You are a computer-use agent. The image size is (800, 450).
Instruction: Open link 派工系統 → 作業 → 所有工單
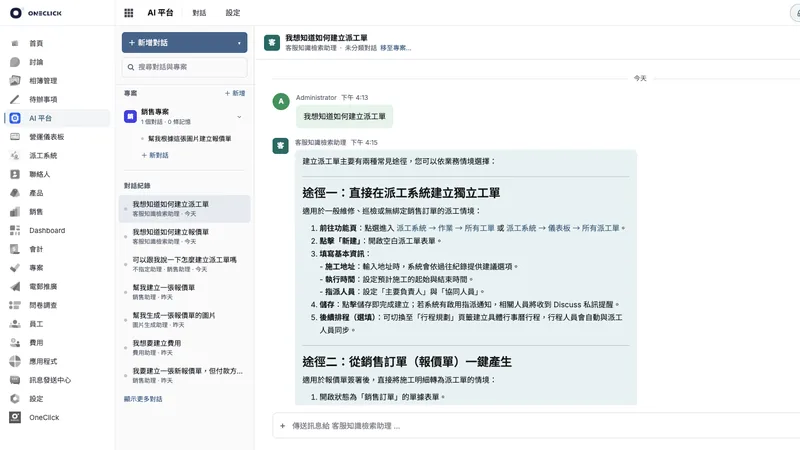[445, 228]
